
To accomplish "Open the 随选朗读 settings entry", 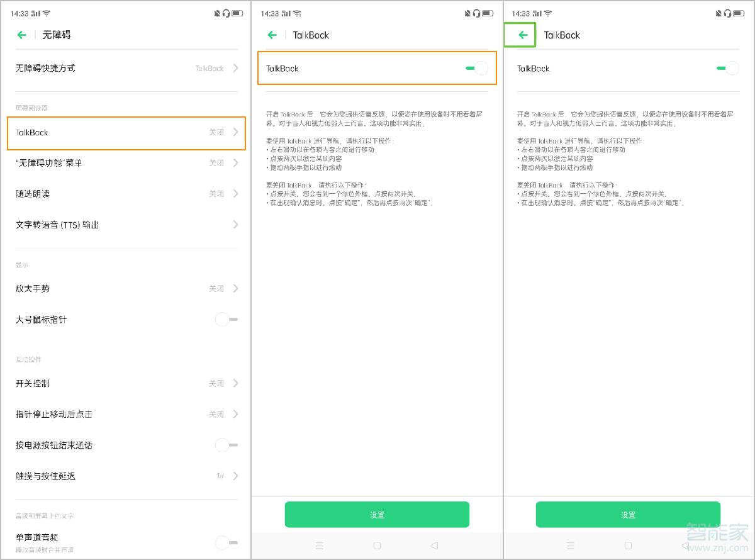I will [x=126, y=194].
